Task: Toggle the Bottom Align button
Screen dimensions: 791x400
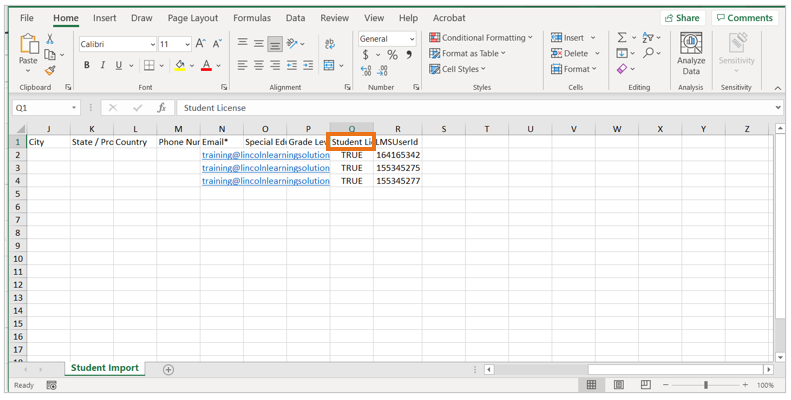Action: (x=275, y=44)
